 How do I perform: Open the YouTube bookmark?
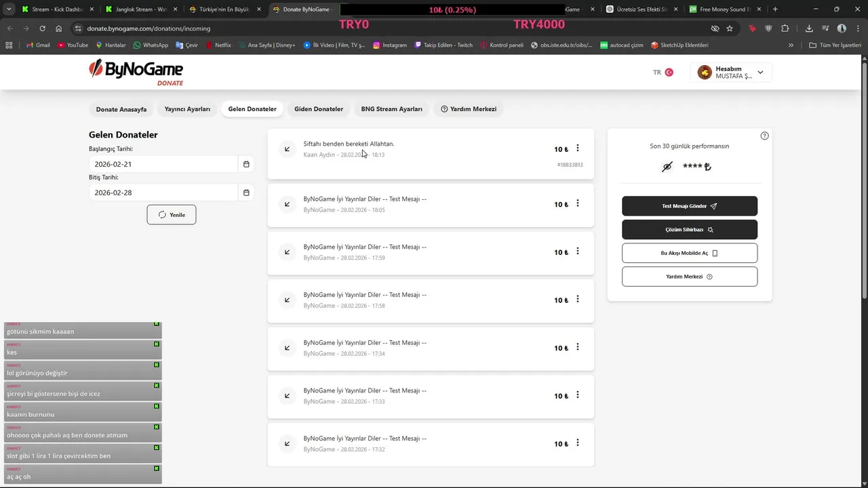click(73, 45)
